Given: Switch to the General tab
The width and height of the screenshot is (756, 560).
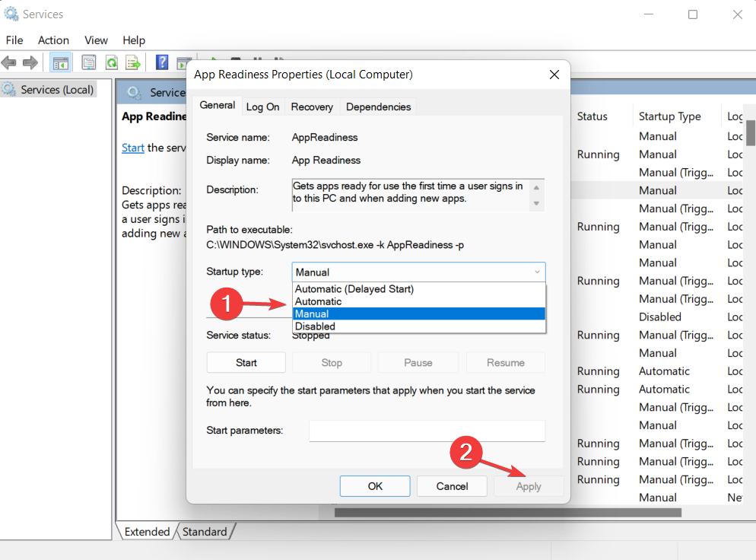Looking at the screenshot, I should [x=217, y=105].
